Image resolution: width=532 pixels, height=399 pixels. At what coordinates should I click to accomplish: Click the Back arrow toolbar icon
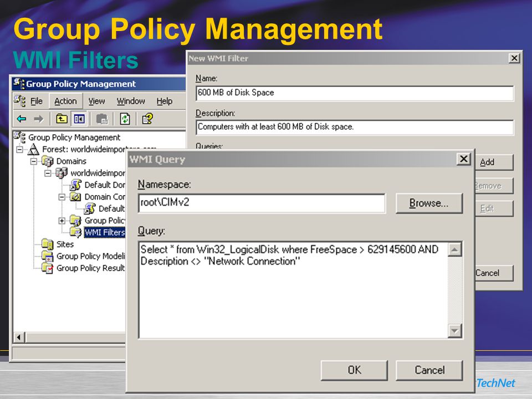point(22,119)
